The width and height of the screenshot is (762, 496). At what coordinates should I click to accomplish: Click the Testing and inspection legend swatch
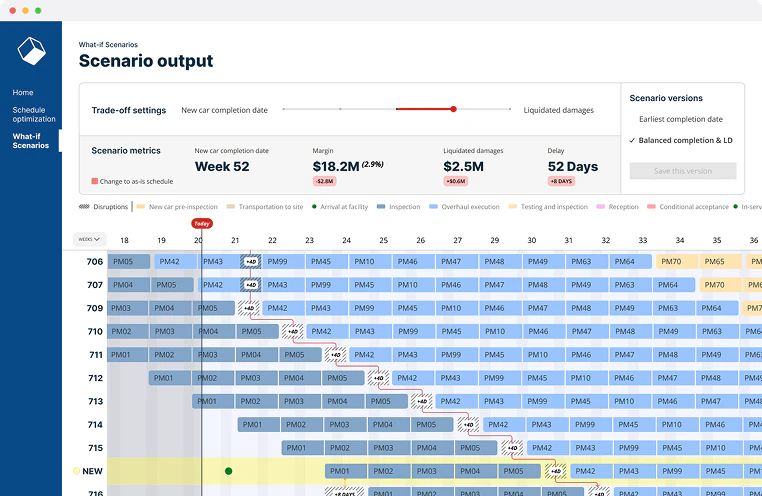[513, 206]
